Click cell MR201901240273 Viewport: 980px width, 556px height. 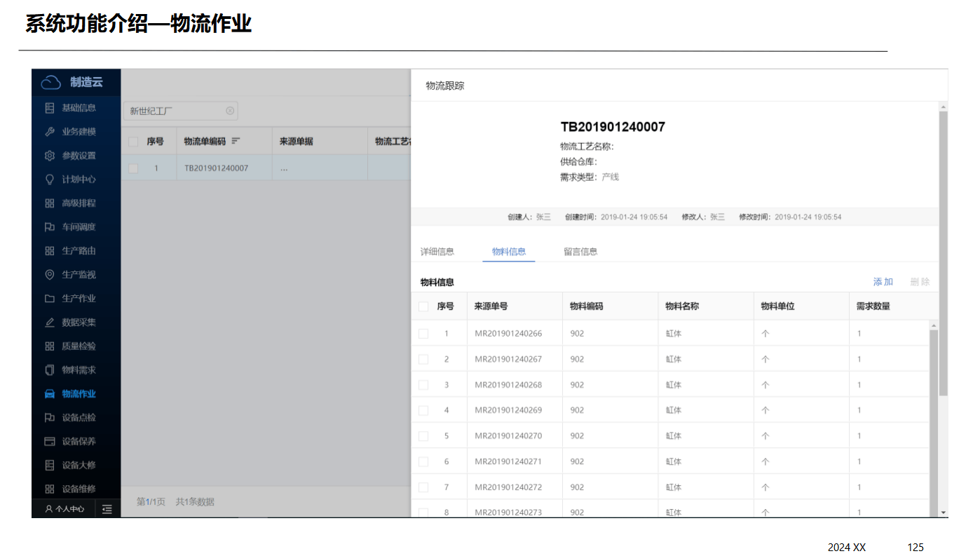coord(508,513)
